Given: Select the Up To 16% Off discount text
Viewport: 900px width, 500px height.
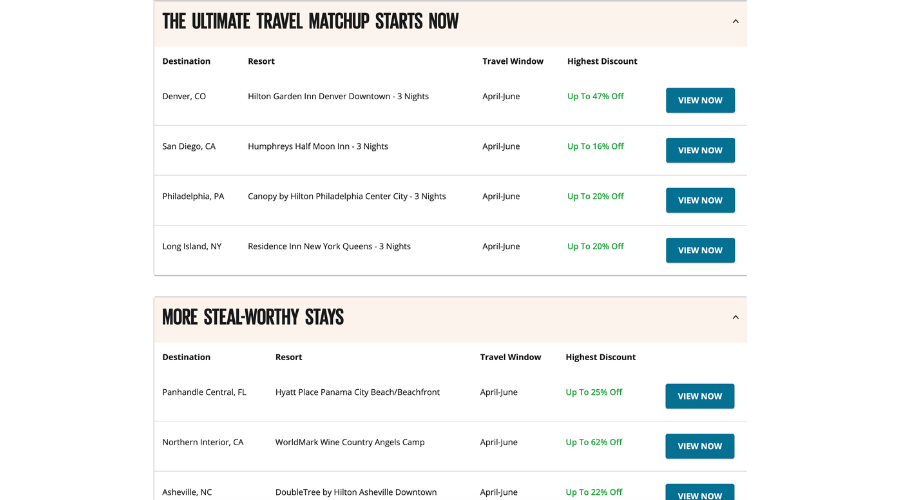Looking at the screenshot, I should pyautogui.click(x=595, y=146).
